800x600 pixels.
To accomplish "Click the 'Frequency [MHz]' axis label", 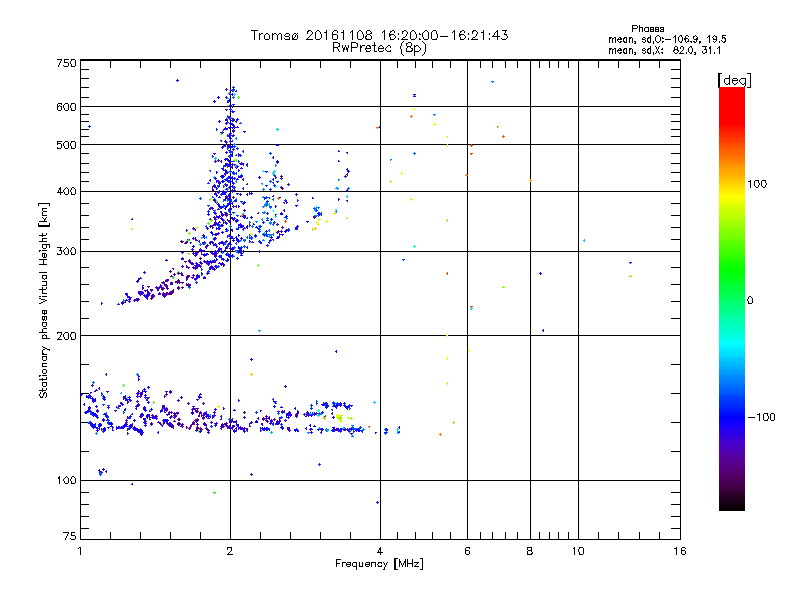I will click(379, 564).
